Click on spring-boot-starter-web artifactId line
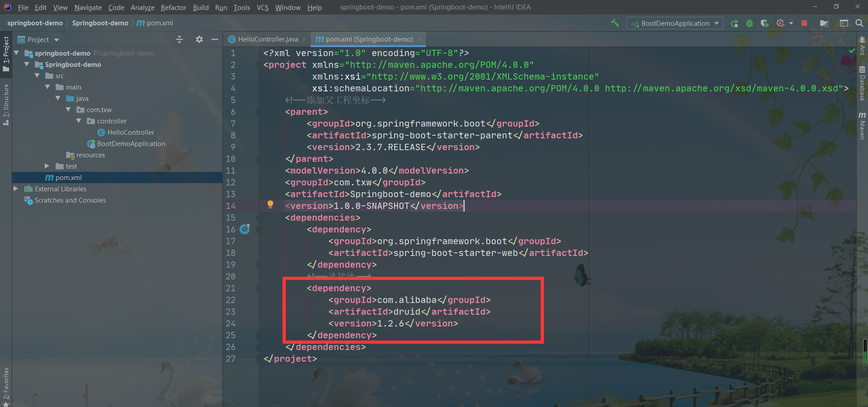The height and width of the screenshot is (407, 868). pos(458,253)
